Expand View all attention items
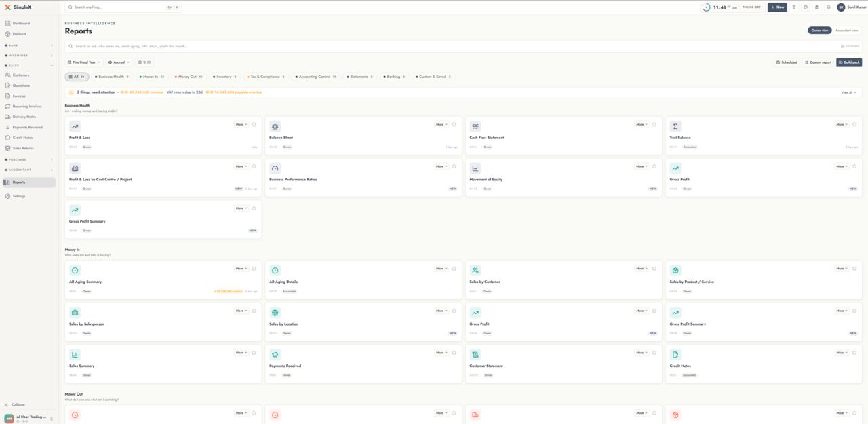 tap(848, 92)
